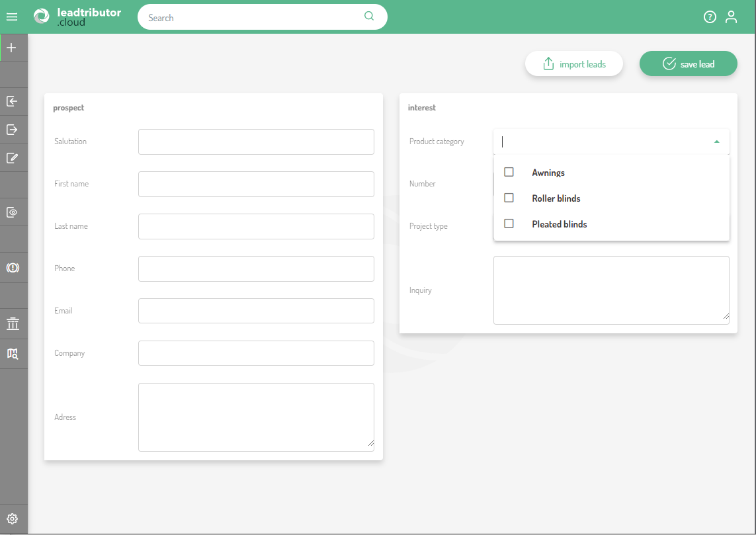Open the map search sidebar icon

click(12, 354)
